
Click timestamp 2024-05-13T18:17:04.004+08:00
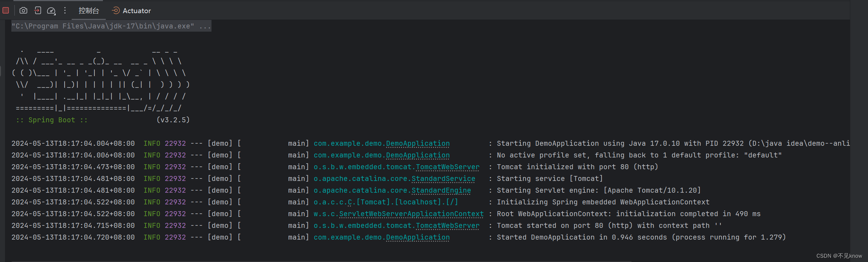click(73, 143)
